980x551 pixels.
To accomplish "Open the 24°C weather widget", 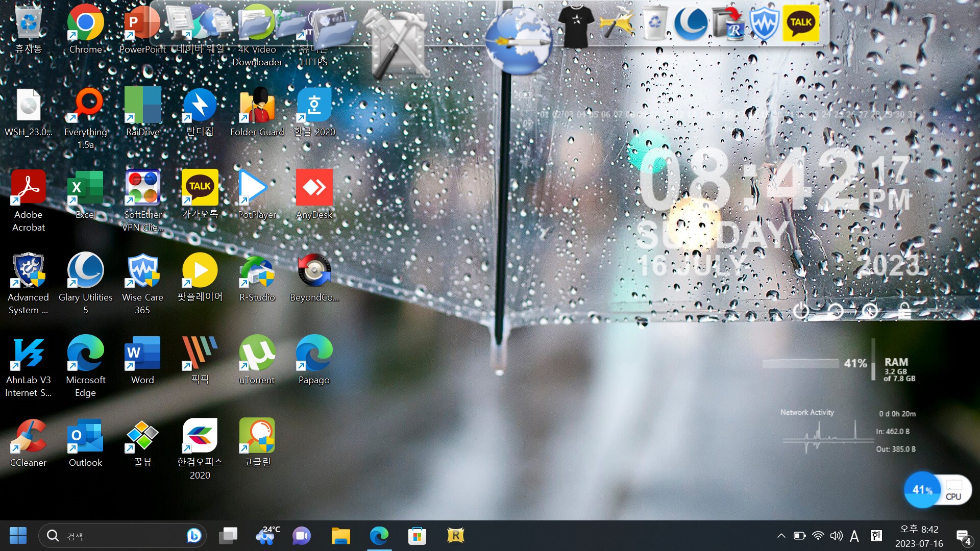I will tap(267, 536).
